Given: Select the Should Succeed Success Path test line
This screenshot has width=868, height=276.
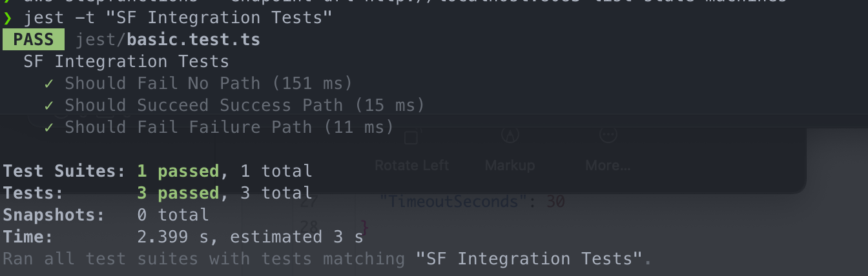Looking at the screenshot, I should (x=244, y=106).
